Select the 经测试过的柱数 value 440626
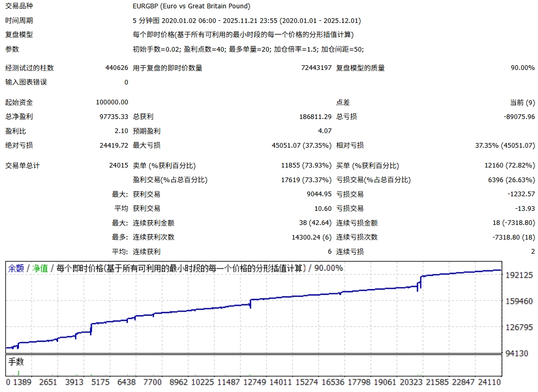 [116, 68]
